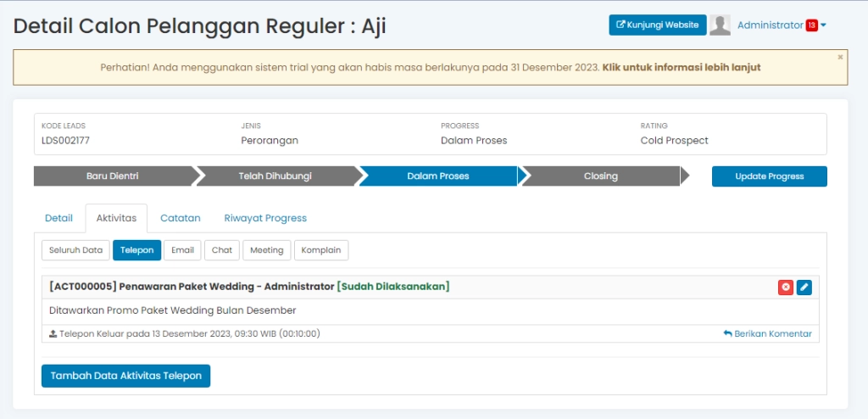The image size is (868, 419).
Task: Open the Riwayat Progress tab
Action: 265,218
